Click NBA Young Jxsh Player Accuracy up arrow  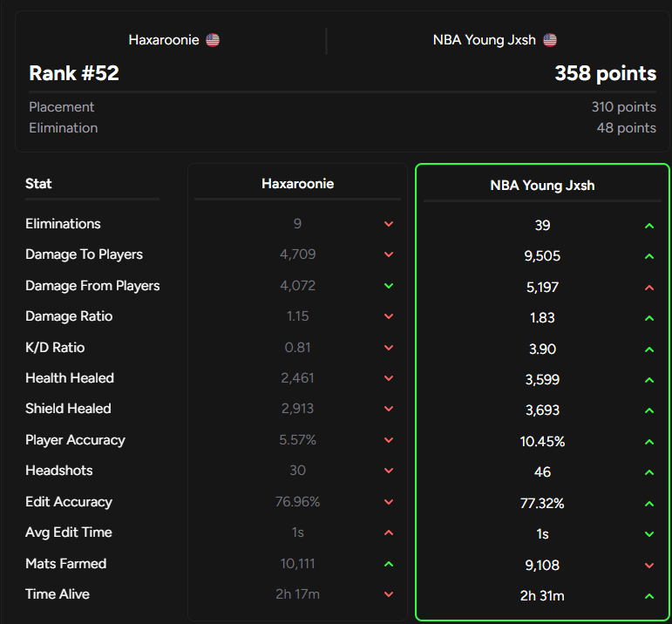(x=649, y=442)
